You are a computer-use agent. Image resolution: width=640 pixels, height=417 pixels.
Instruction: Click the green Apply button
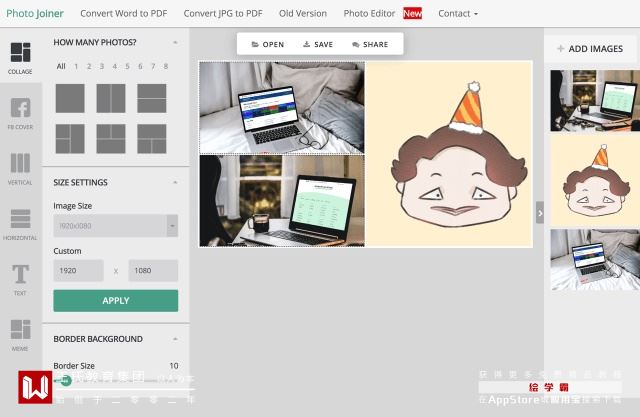116,301
